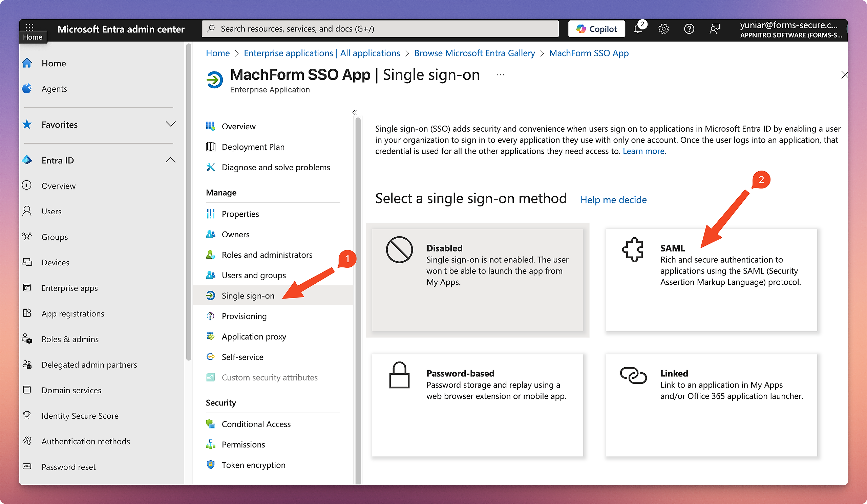Click the Linked chain icon

click(633, 375)
